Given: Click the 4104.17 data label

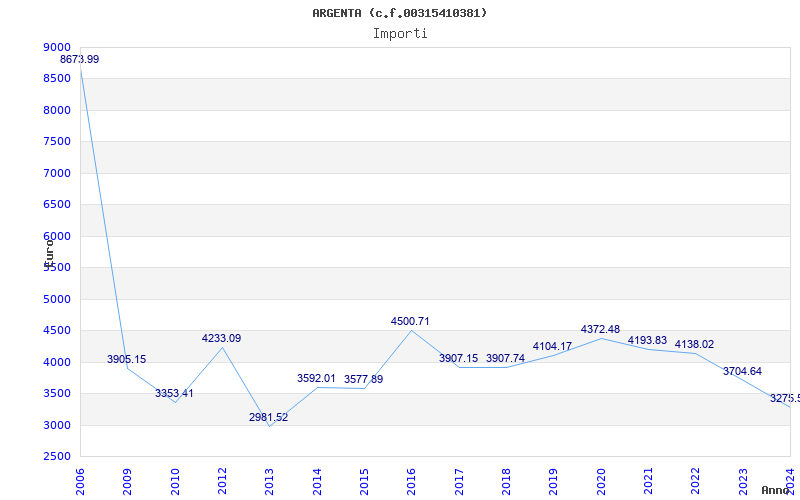Looking at the screenshot, I should pos(552,346).
